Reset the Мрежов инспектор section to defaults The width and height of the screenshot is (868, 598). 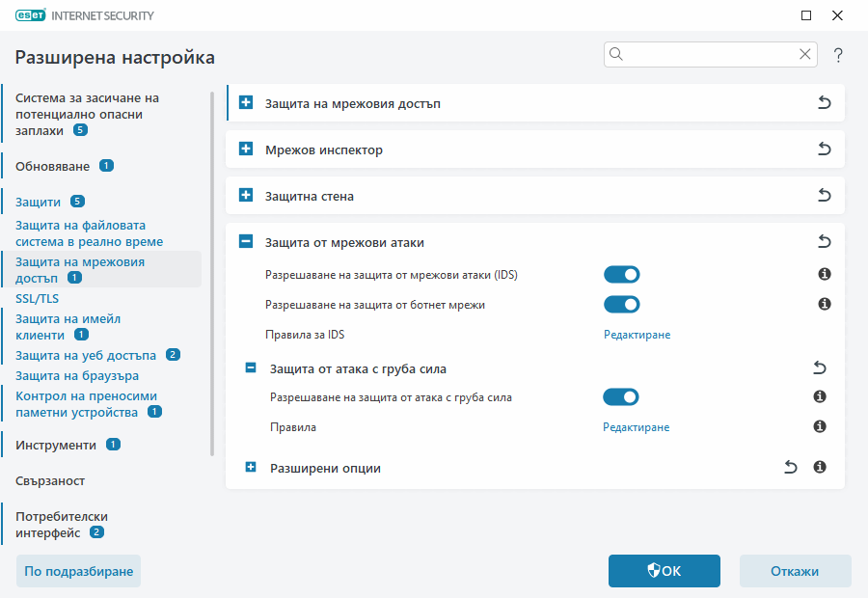[x=825, y=149]
